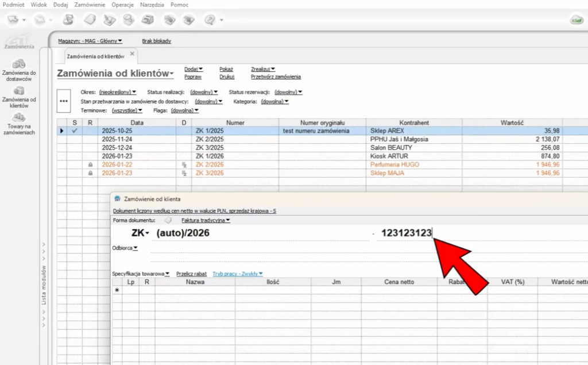The width and height of the screenshot is (588, 365).
Task: Click the printer icon in the toolbar
Action: click(148, 20)
